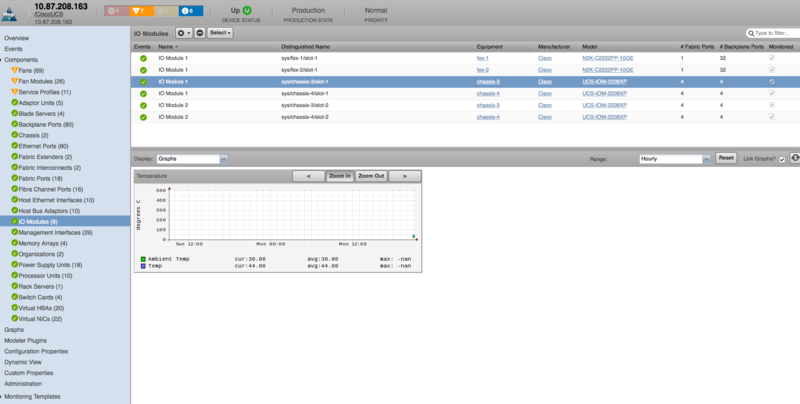Select Ethernet Ports (80) in component tree
The height and width of the screenshot is (404, 800).
[x=43, y=146]
